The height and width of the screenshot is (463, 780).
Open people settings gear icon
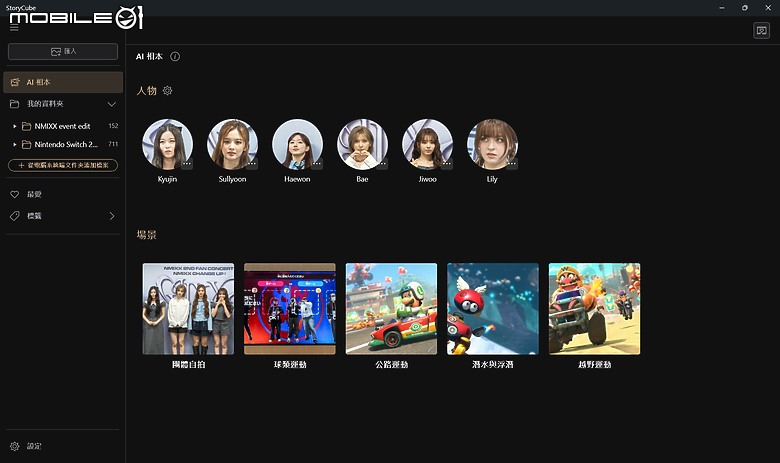pyautogui.click(x=168, y=91)
